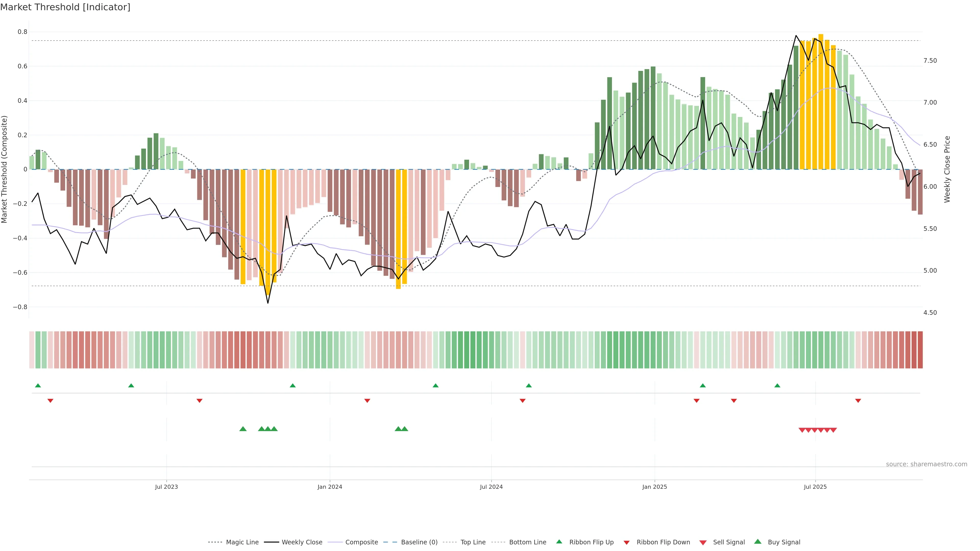Viewport: 980px width, 551px height.
Task: Hide the Composite line via legend
Action: click(361, 542)
